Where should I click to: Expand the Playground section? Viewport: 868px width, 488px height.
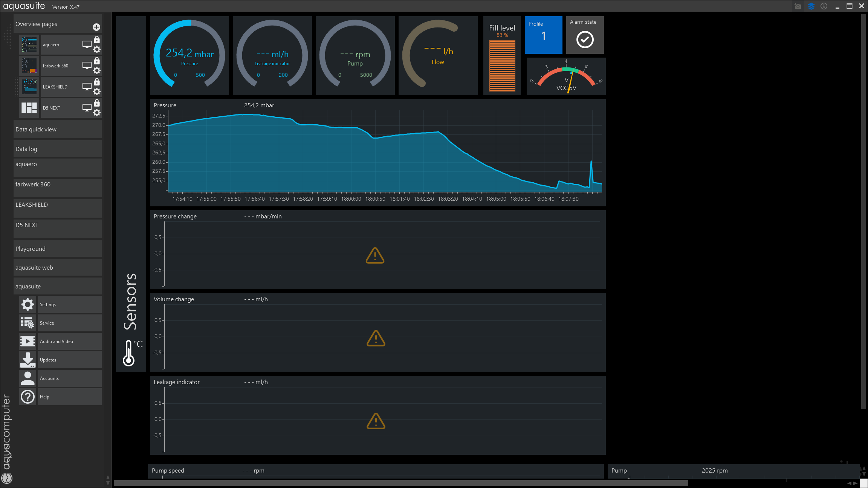[57, 249]
